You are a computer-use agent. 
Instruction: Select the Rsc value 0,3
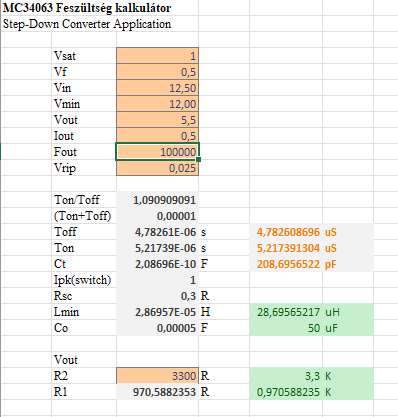(x=157, y=296)
